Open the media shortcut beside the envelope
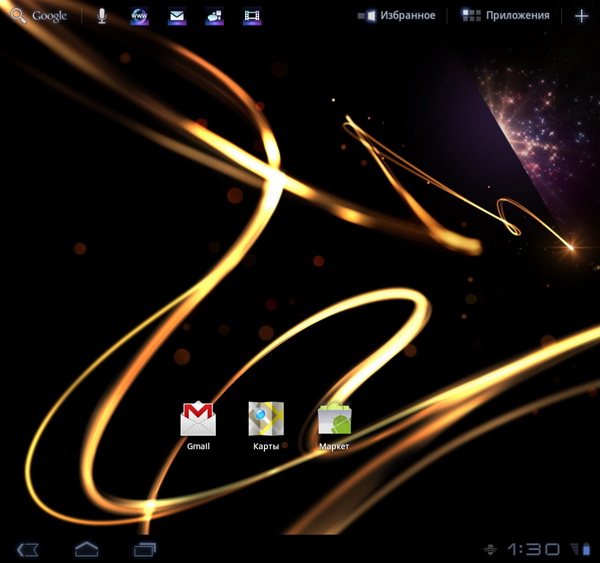Screen dimensions: 600x563 pos(214,16)
